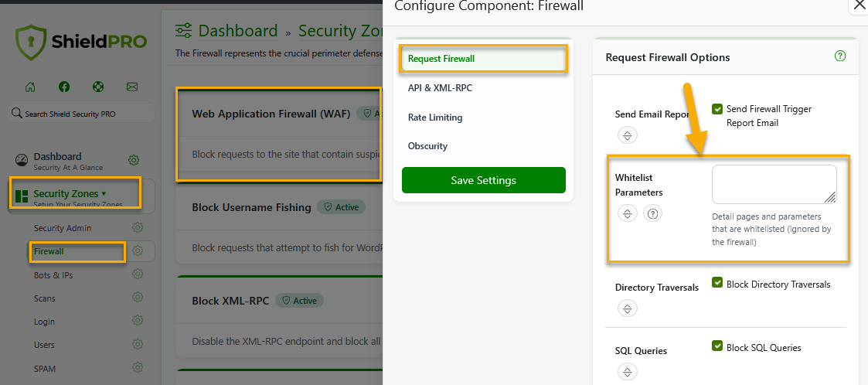The width and height of the screenshot is (868, 385).
Task: Click the ShieldPRO logo
Action: [81, 42]
